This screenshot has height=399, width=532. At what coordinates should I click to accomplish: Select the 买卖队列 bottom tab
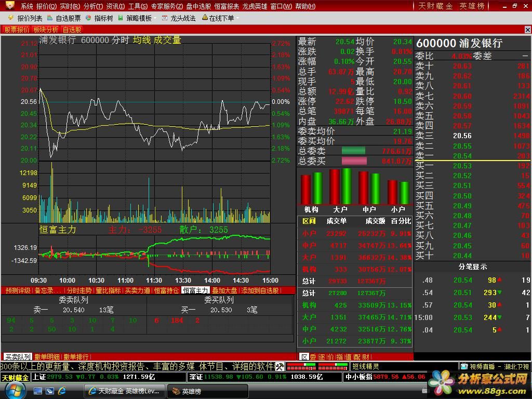coord(18,356)
